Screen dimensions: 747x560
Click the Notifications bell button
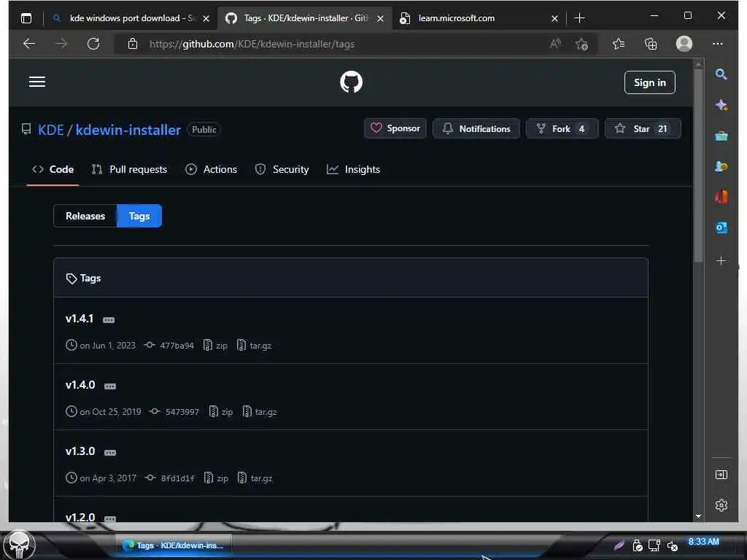coord(476,128)
